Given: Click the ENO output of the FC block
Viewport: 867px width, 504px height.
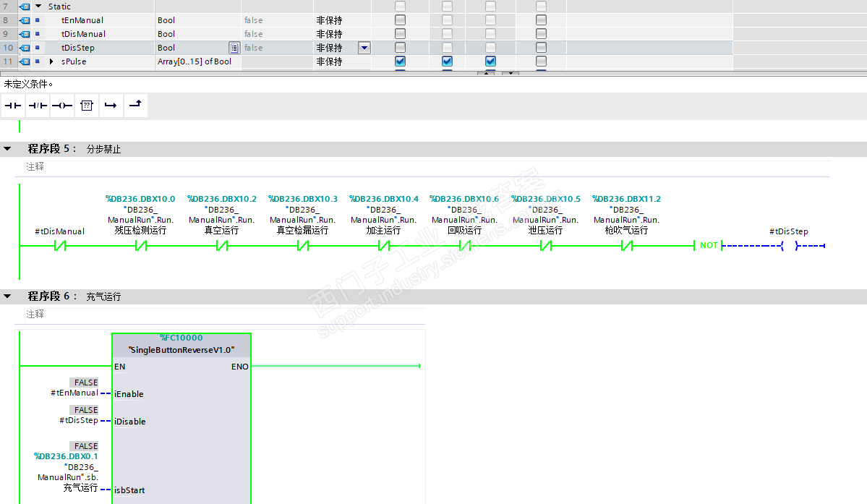Looking at the screenshot, I should 239,367.
